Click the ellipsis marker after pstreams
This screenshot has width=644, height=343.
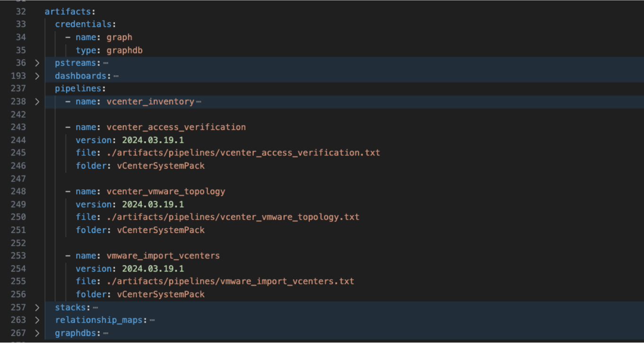click(x=105, y=63)
